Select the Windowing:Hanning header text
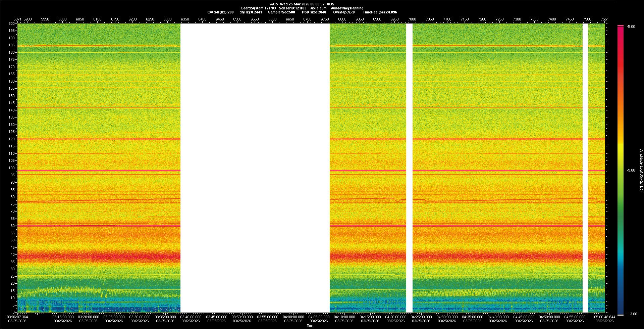The width and height of the screenshot is (644, 329). [x=347, y=8]
